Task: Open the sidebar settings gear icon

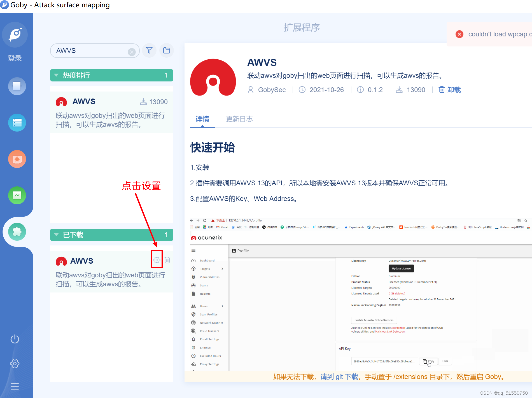Action: 15,364
